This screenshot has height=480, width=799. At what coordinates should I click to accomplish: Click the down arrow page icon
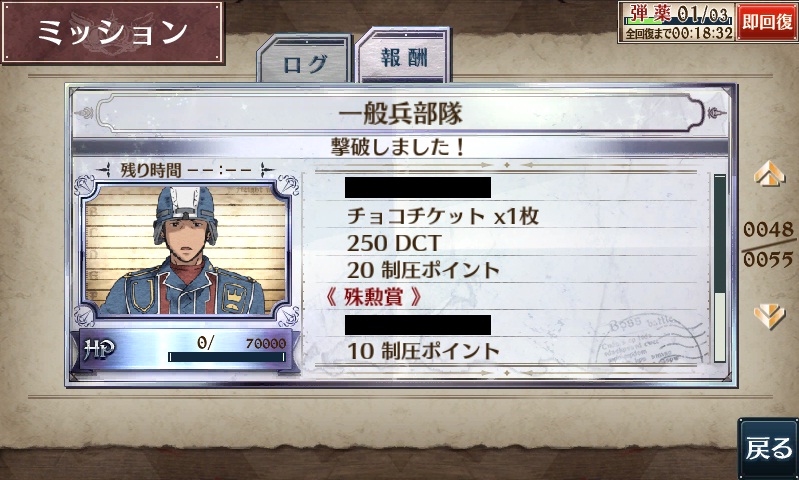[x=769, y=316]
